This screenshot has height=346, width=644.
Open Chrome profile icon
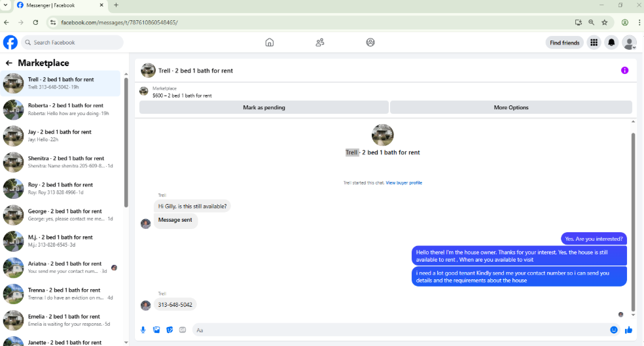click(x=625, y=23)
